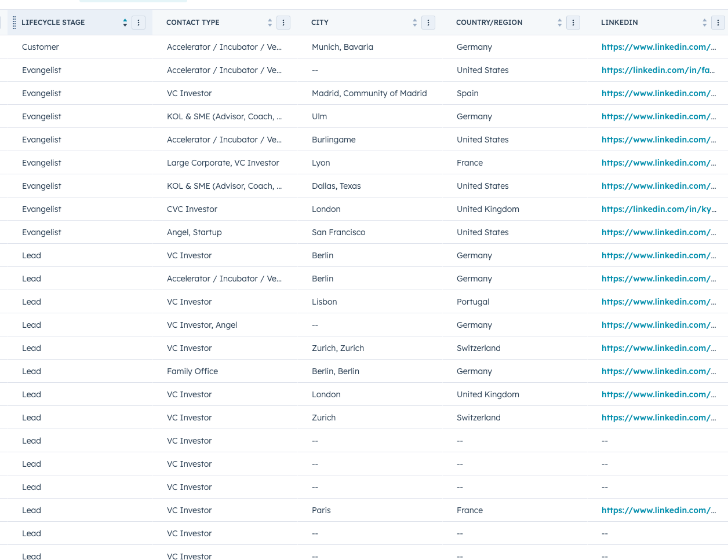Click the Ulm city cell

click(319, 116)
